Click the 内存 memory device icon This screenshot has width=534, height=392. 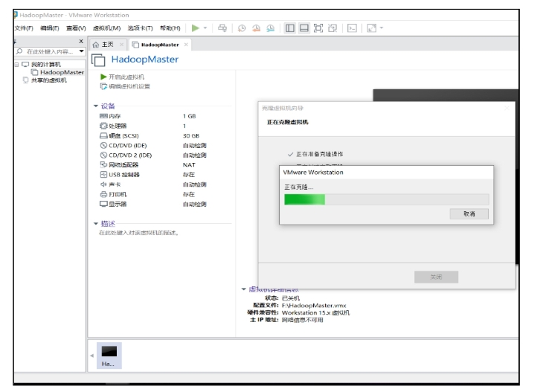103,116
